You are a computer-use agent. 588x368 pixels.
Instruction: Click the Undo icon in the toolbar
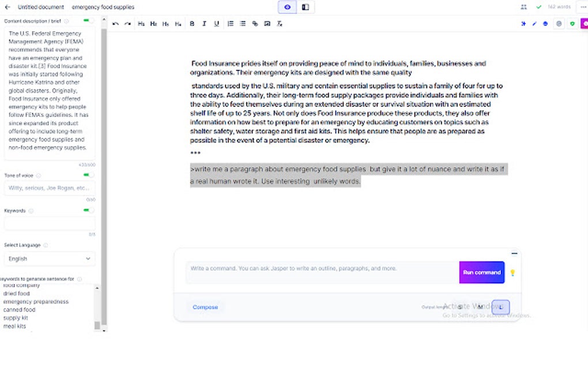pos(115,24)
